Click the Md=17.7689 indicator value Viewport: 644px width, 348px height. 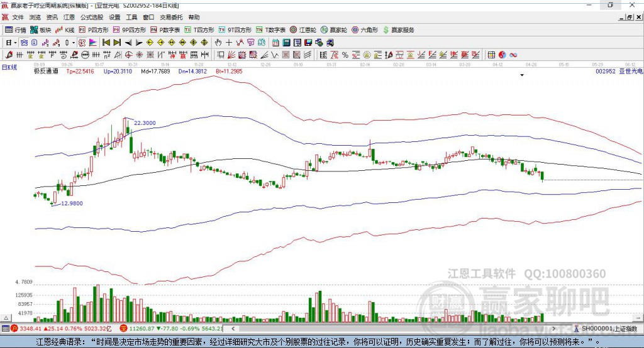(x=155, y=71)
